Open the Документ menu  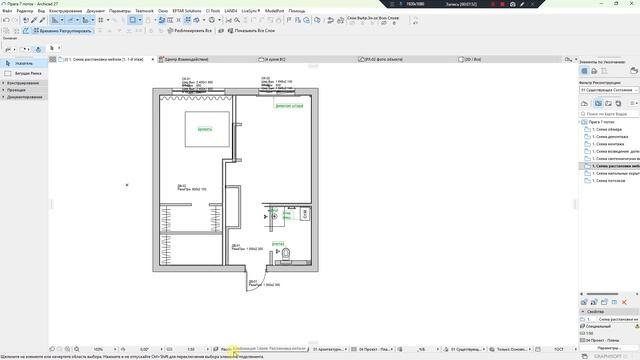[96, 11]
